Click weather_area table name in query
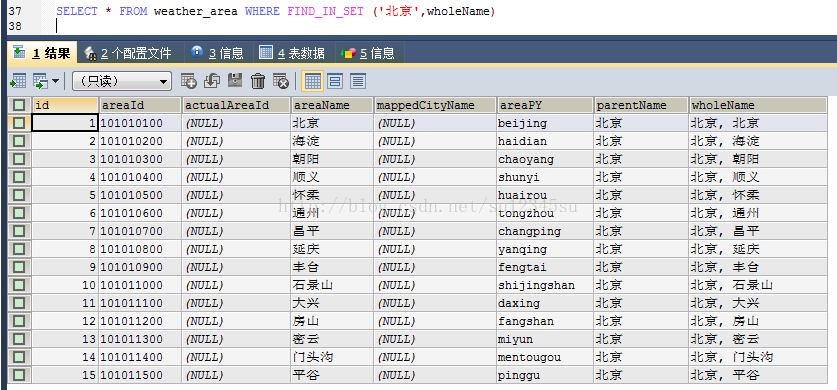Image resolution: width=837 pixels, height=390 pixels. pos(195,11)
